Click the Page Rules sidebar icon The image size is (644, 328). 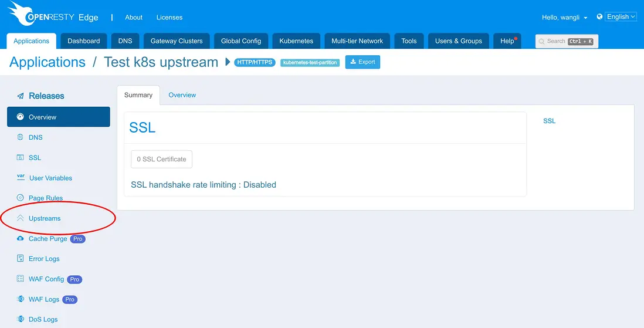(20, 198)
